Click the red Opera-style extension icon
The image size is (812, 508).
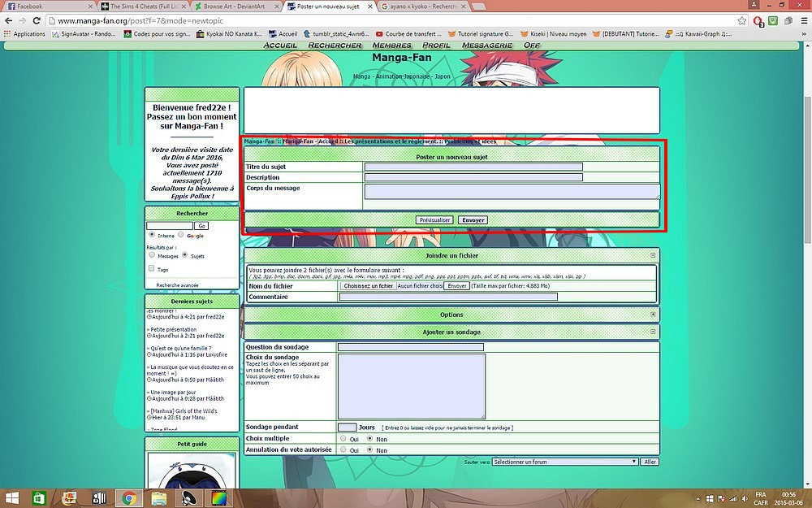[x=758, y=21]
